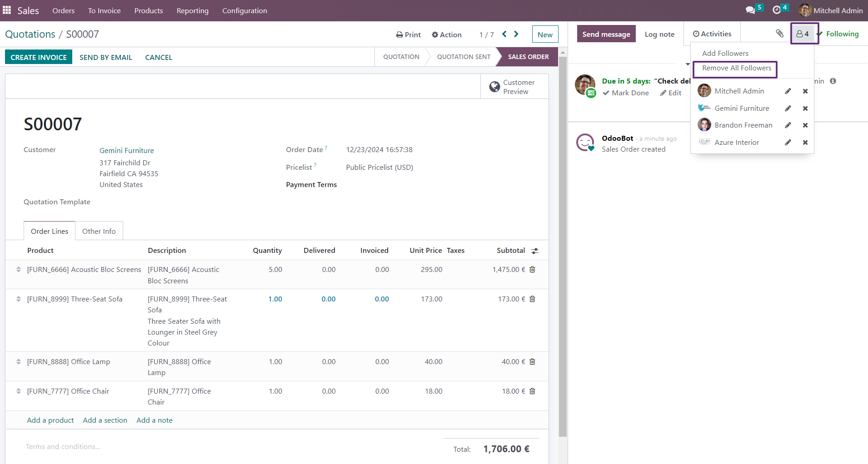Click drag handle of Office Lamp row
This screenshot has width=868, height=464.
(19, 361)
